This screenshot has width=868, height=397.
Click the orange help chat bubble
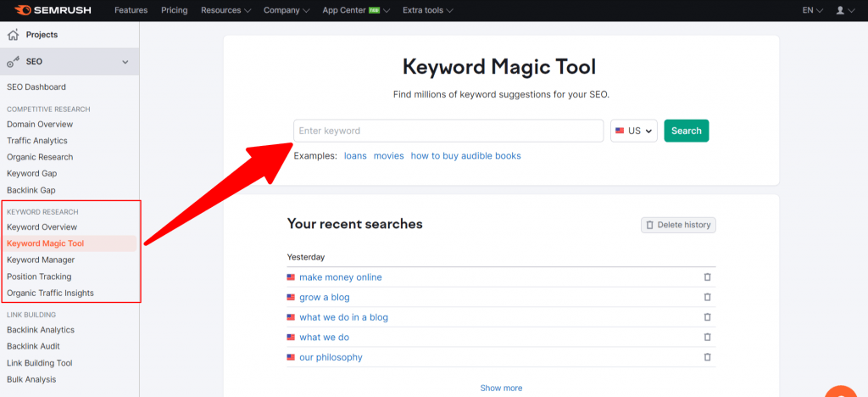840,391
